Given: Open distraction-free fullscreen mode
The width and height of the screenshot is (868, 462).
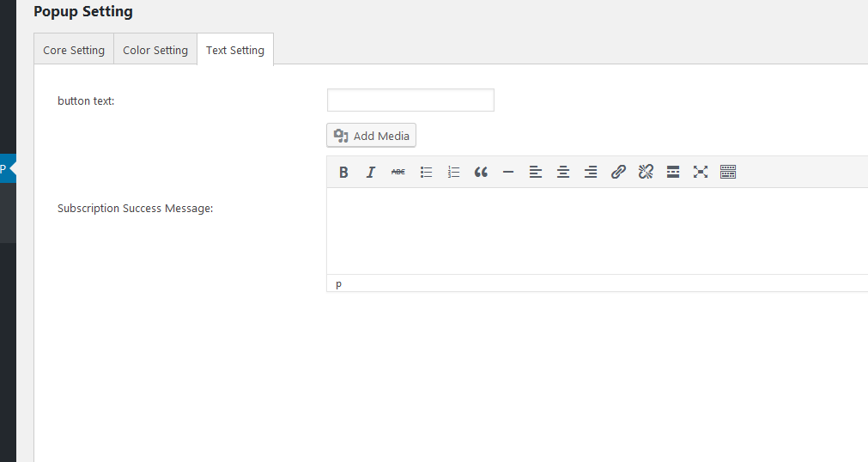Looking at the screenshot, I should pos(701,173).
